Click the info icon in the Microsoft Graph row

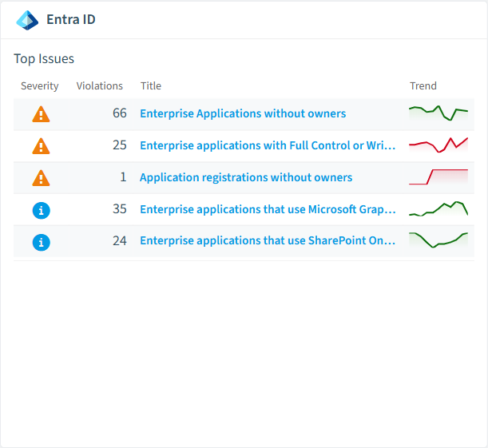[x=41, y=210]
